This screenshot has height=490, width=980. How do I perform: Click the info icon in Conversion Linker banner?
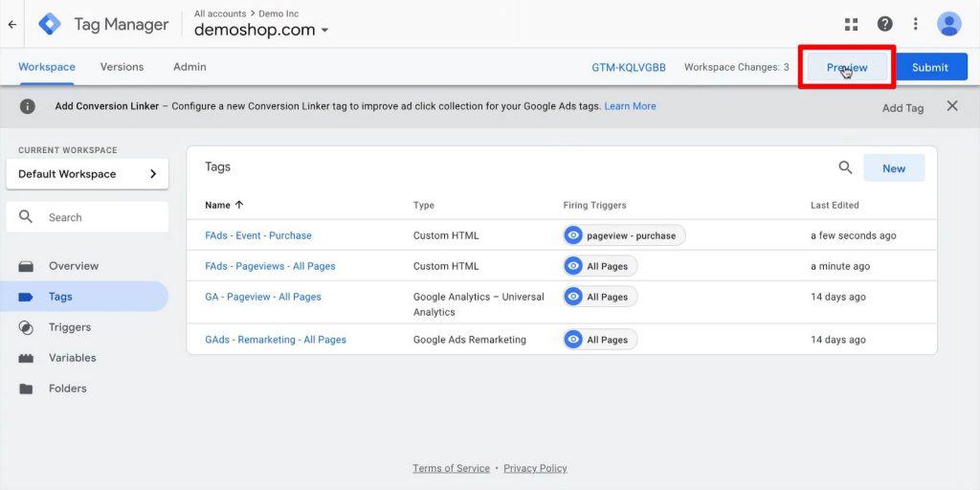click(28, 106)
